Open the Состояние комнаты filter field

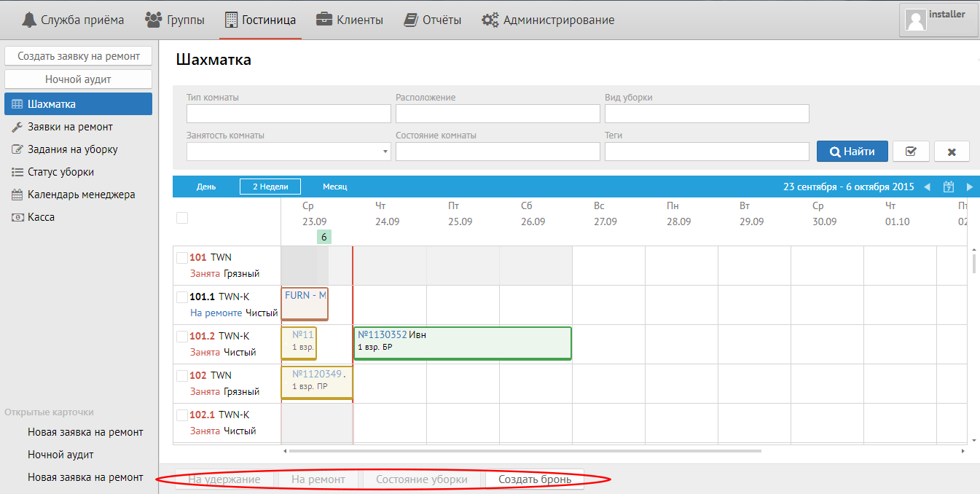498,152
